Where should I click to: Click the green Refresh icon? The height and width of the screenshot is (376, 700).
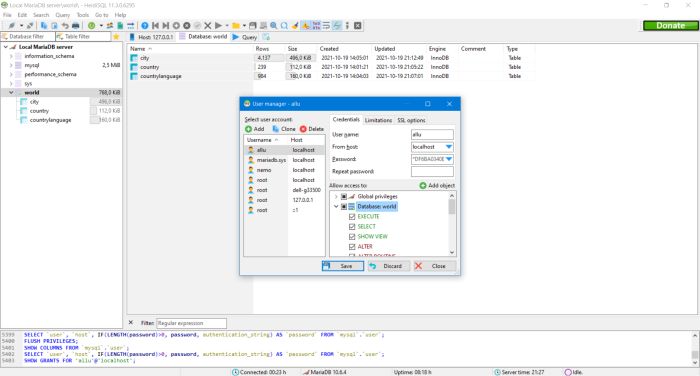[x=92, y=25]
